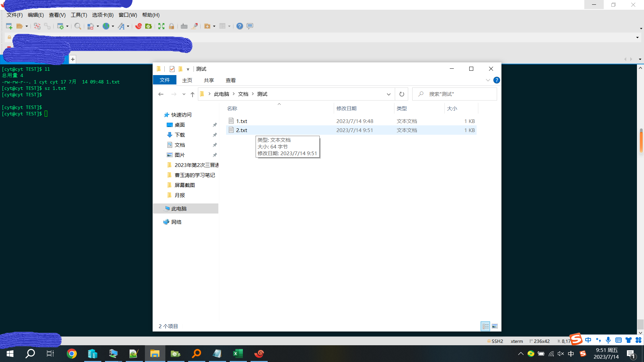Open the 选项卡(B) menu
The height and width of the screenshot is (362, 644).
pos(103,15)
